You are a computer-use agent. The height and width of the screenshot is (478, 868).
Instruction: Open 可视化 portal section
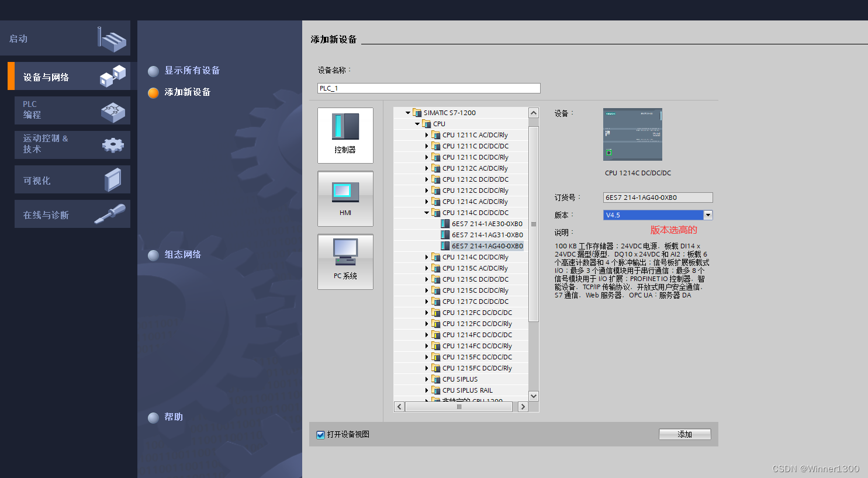(72, 180)
